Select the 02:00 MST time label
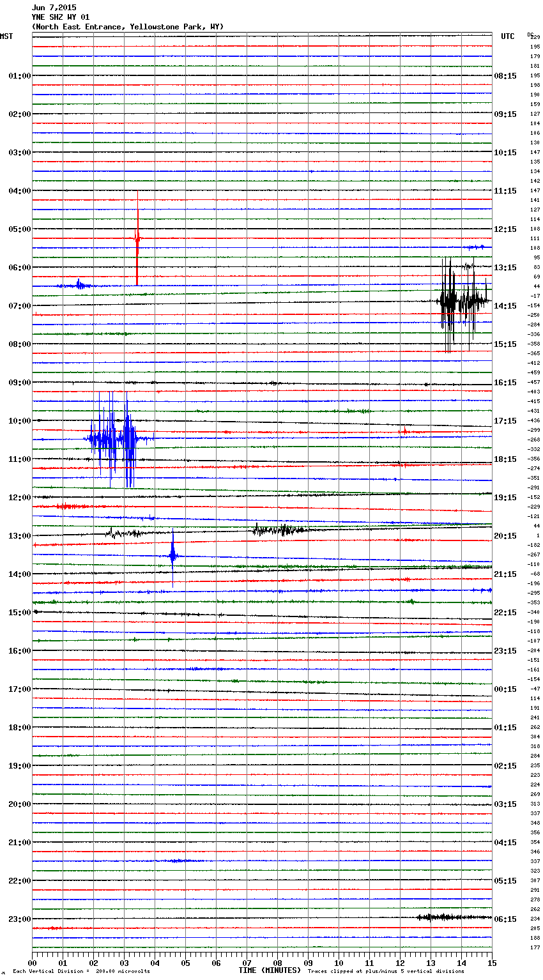Screen dimensions: 543x980 tap(20, 114)
